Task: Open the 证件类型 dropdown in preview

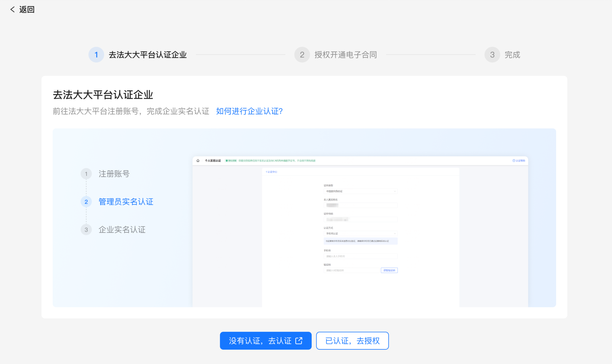Action: tap(360, 191)
